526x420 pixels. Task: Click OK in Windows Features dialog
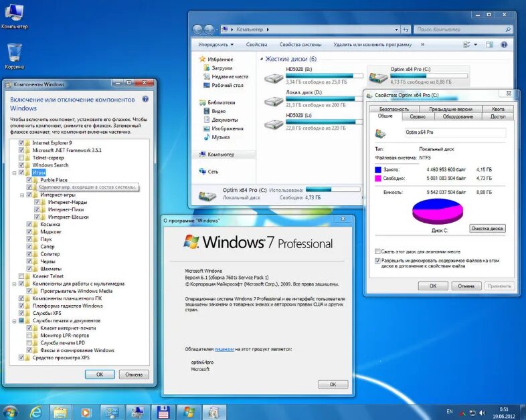pos(100,375)
